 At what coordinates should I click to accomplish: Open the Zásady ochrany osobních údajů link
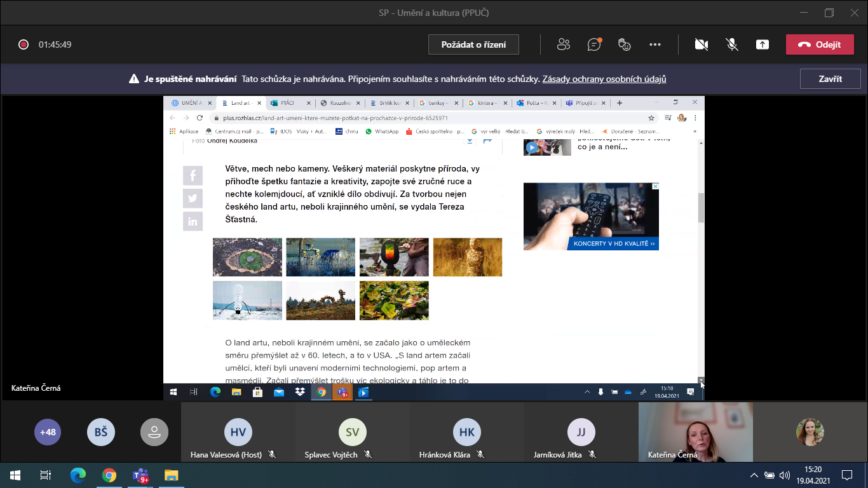[x=604, y=79]
